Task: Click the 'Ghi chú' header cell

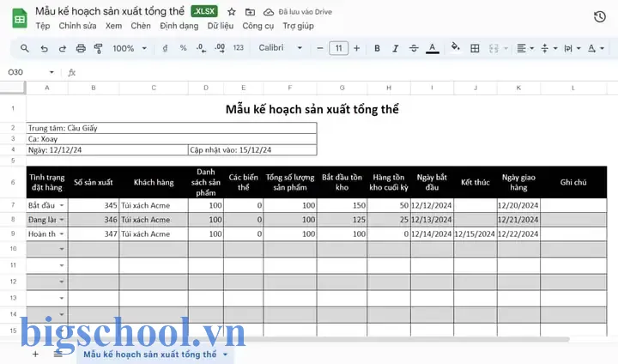Action: tap(573, 182)
